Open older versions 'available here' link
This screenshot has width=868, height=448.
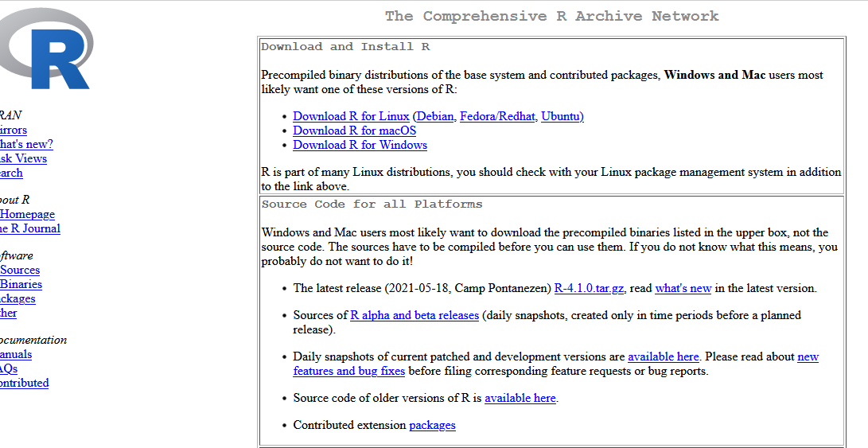520,398
